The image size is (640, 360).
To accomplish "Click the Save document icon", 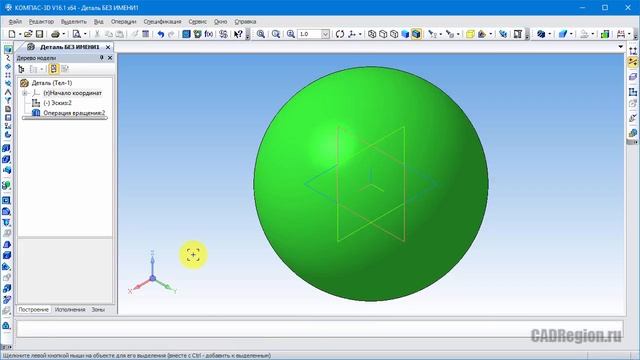I will 40,34.
